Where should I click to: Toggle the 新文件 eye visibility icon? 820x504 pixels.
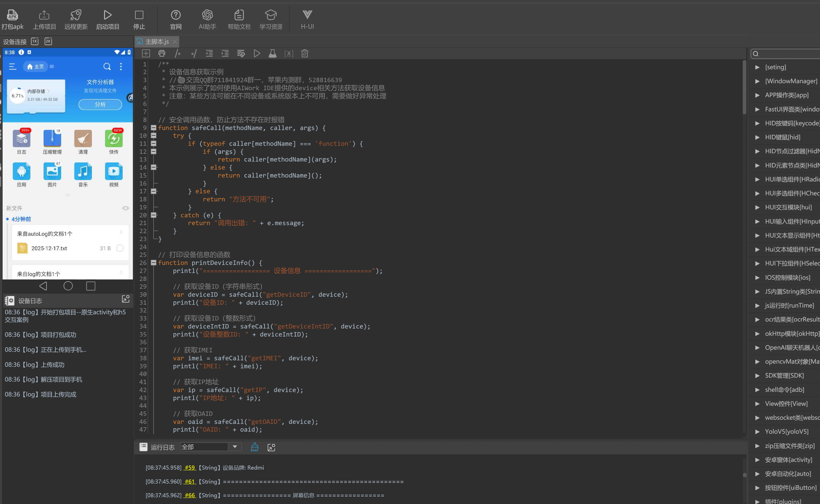pyautogui.click(x=125, y=208)
